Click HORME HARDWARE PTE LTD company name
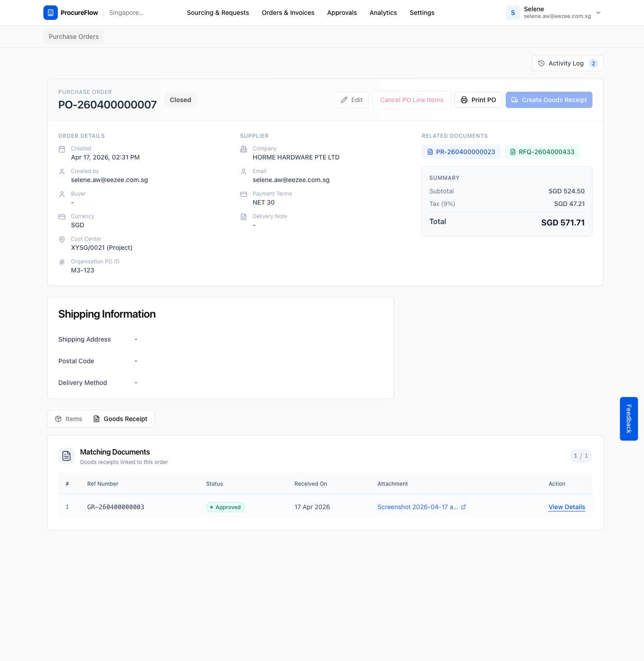This screenshot has height=661, width=644. tap(296, 157)
